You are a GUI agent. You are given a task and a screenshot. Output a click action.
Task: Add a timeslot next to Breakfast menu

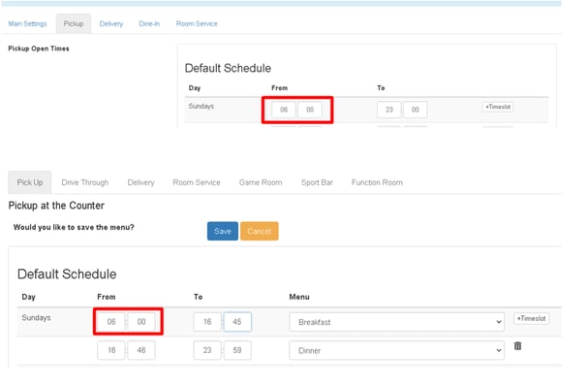click(532, 318)
